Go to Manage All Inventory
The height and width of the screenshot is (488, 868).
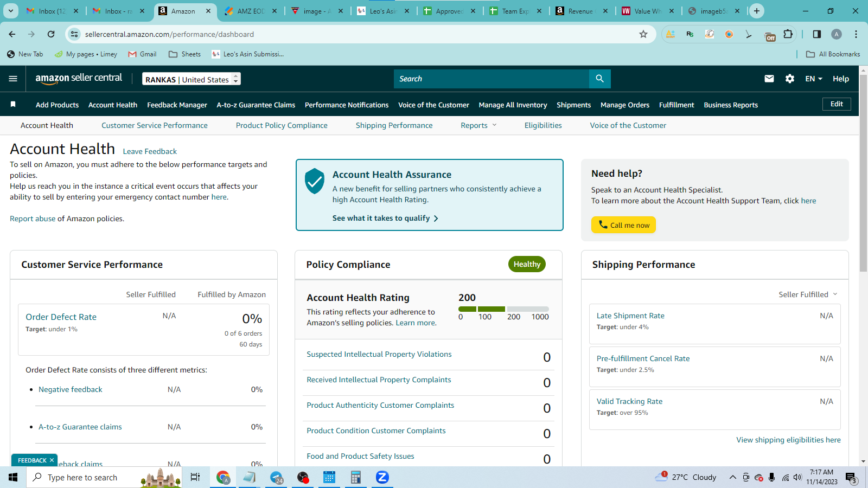point(513,105)
